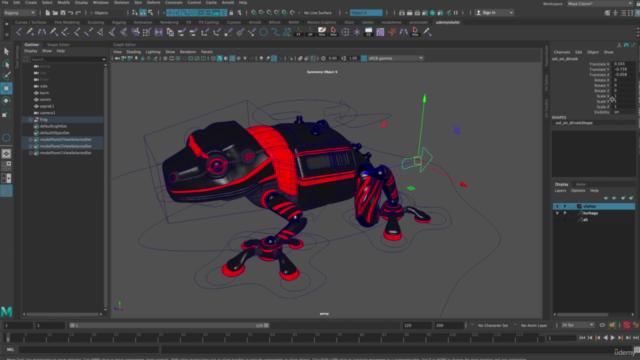Jump to start of playback range
Viewport: 640px width, 360px height.
click(x=582, y=338)
